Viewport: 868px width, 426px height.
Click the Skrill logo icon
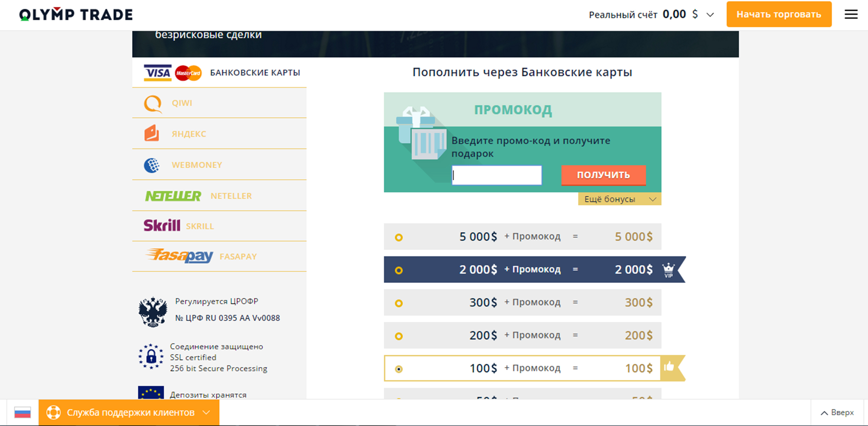(x=162, y=226)
